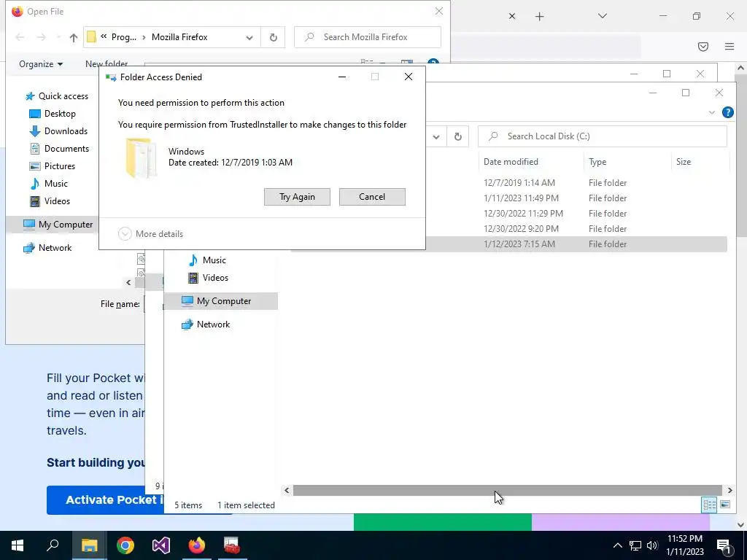The height and width of the screenshot is (560, 747).
Task: Open network status tray icon
Action: pos(635,545)
